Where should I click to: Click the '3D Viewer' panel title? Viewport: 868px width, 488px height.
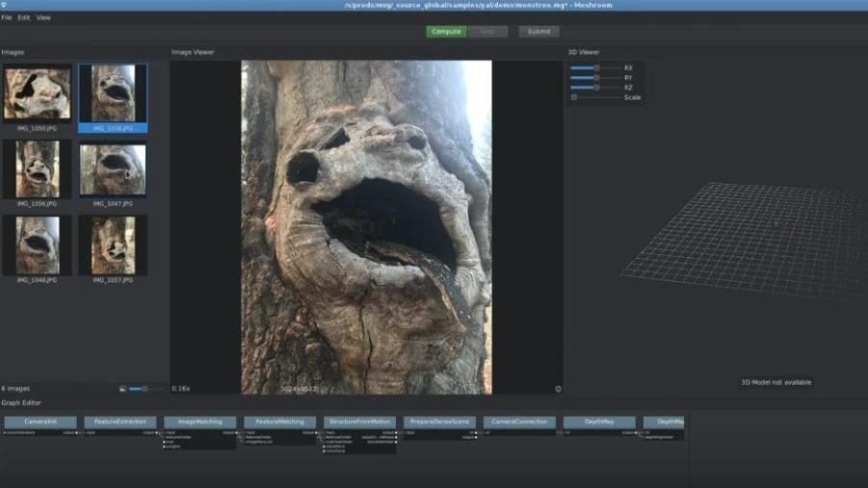[584, 52]
